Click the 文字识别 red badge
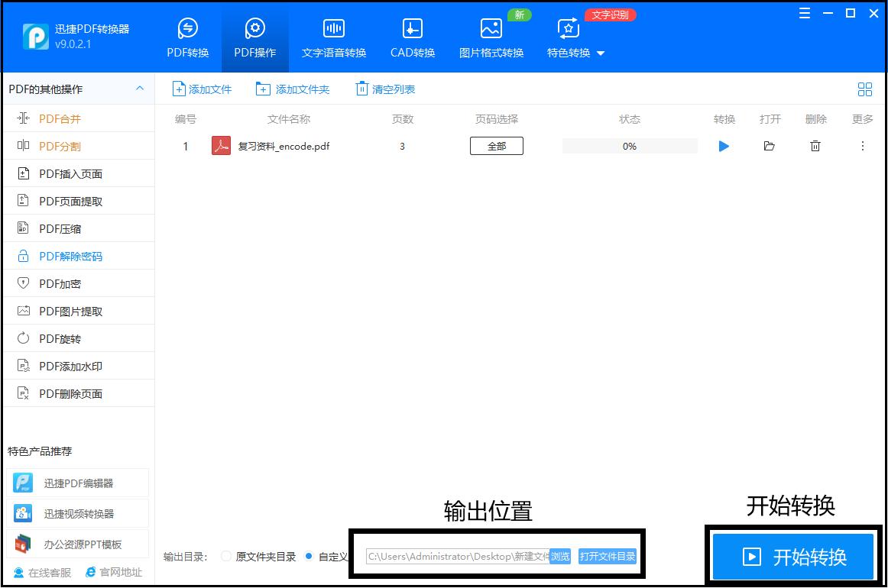 coord(610,14)
